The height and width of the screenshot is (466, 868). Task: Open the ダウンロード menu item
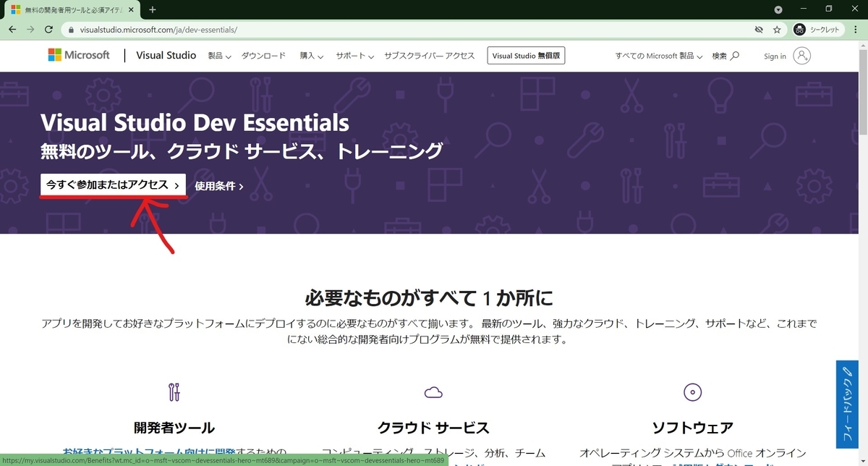(x=263, y=56)
